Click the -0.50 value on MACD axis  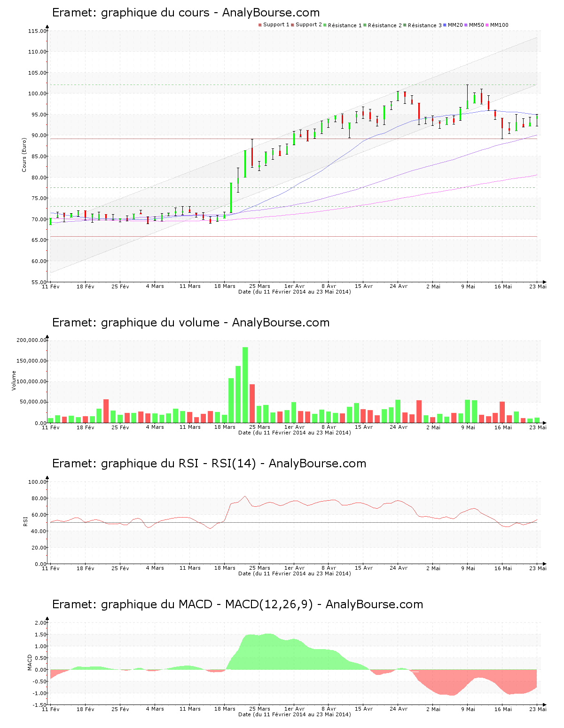39,681
